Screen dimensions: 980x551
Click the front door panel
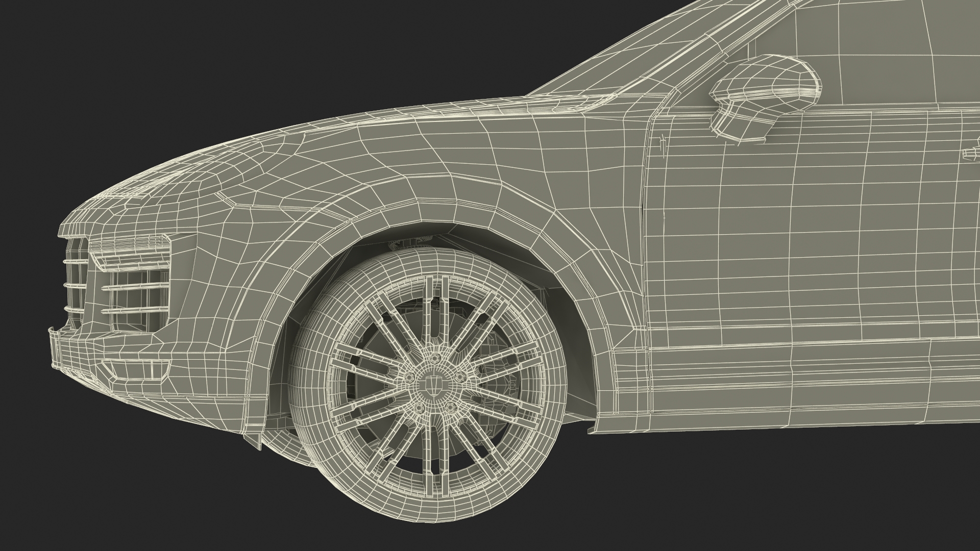(x=817, y=230)
